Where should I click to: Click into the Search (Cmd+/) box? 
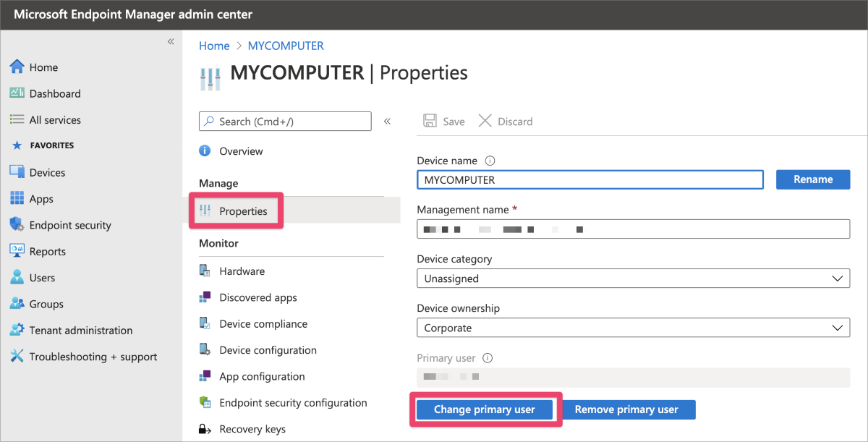click(285, 122)
